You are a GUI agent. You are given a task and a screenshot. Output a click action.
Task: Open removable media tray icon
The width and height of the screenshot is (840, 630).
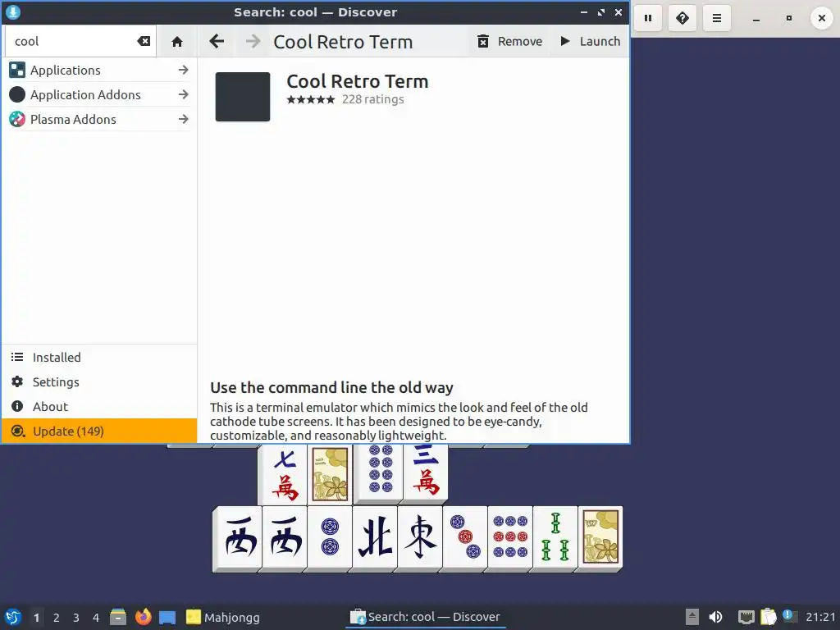coord(692,617)
